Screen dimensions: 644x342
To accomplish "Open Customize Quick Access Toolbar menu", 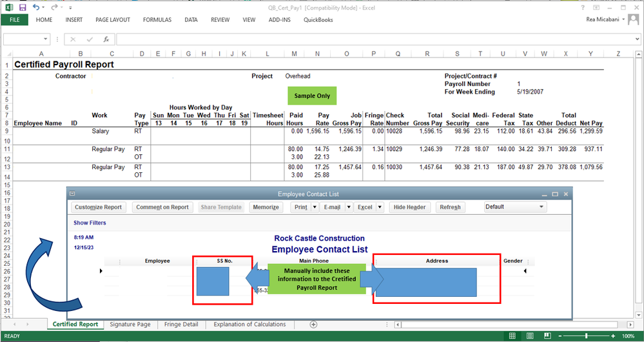I will pyautogui.click(x=70, y=8).
